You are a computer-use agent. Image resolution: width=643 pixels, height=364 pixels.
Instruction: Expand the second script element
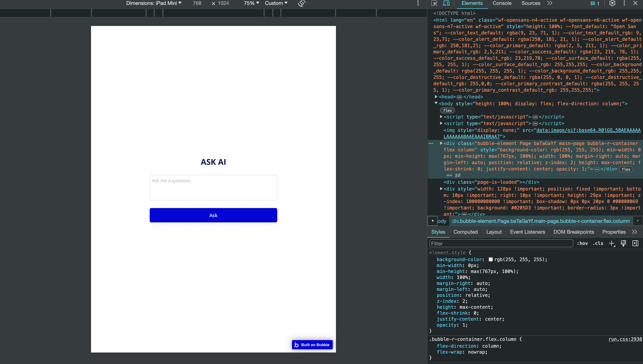tap(441, 123)
